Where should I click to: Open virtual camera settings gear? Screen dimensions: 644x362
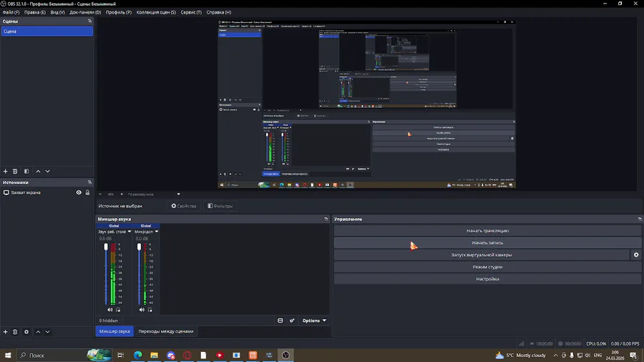[x=636, y=255]
